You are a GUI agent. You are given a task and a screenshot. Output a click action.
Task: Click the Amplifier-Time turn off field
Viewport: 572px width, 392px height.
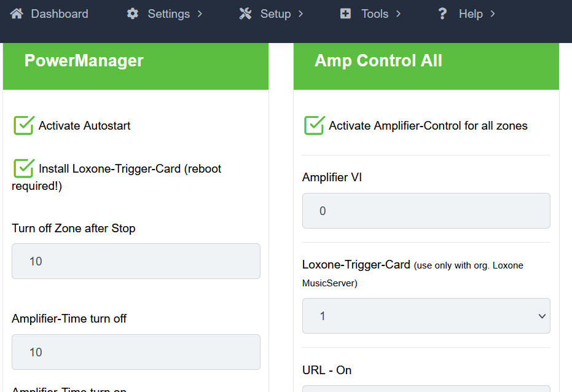[x=136, y=352]
